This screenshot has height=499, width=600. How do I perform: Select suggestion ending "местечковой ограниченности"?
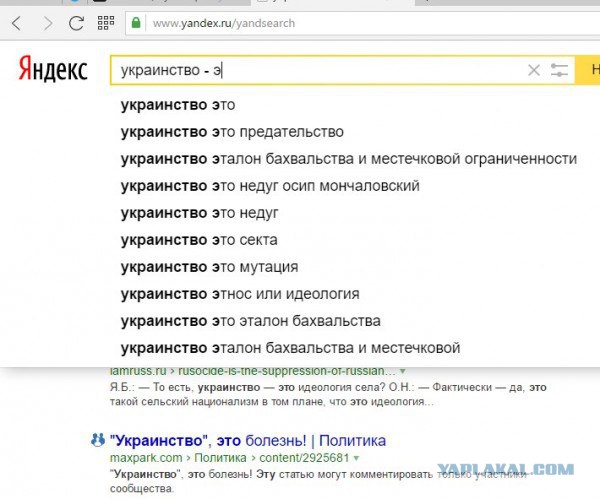pos(349,159)
